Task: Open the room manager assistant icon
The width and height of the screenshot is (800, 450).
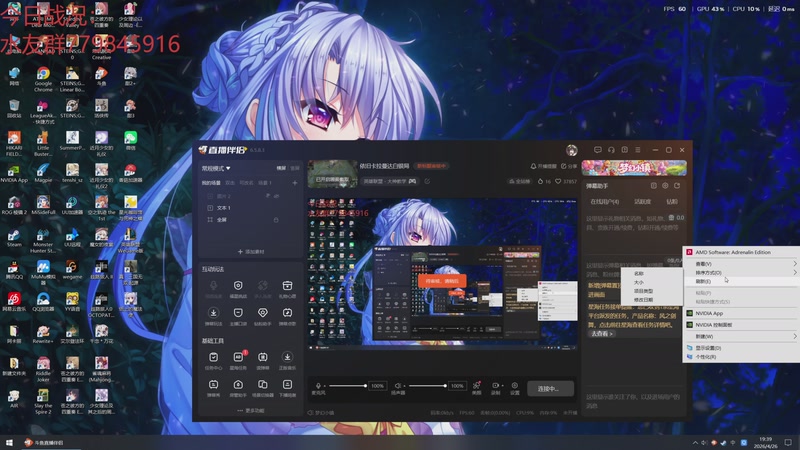Action: click(238, 387)
